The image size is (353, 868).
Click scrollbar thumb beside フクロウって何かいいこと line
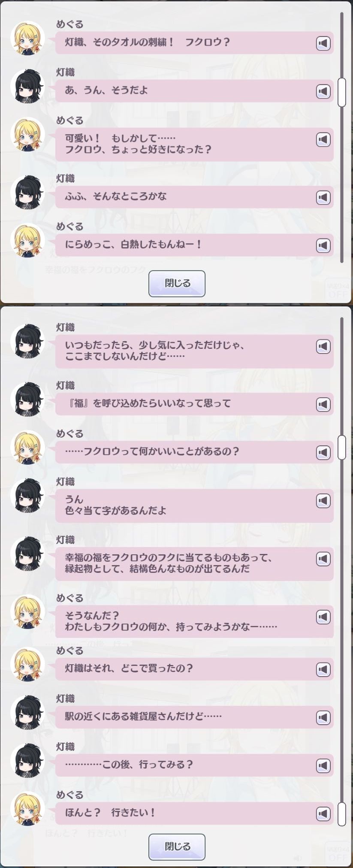342,447
